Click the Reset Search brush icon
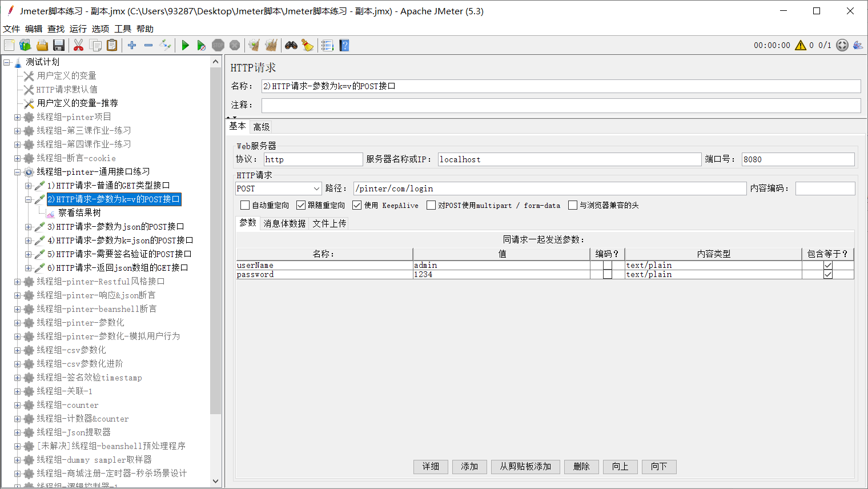The image size is (868, 489). [308, 45]
